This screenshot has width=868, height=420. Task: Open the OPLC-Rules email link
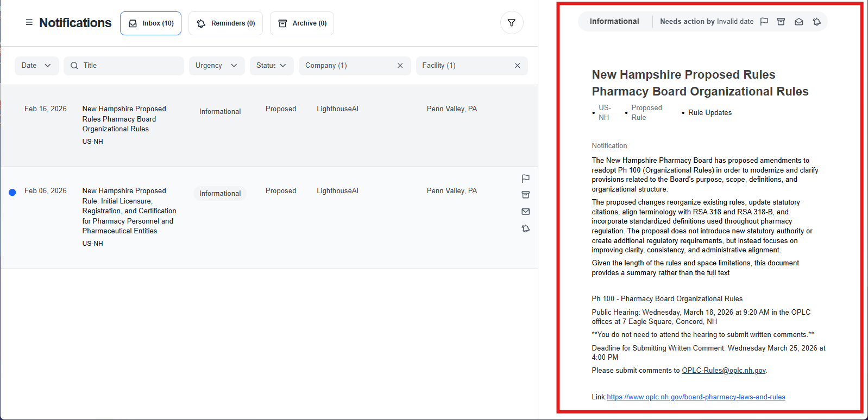pos(724,371)
